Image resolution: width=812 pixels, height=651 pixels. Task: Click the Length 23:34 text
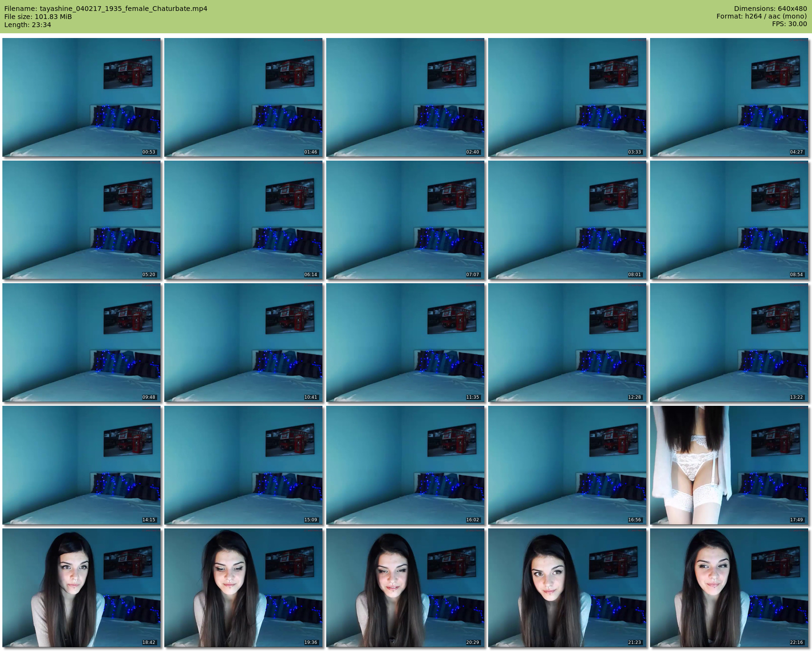tap(28, 25)
